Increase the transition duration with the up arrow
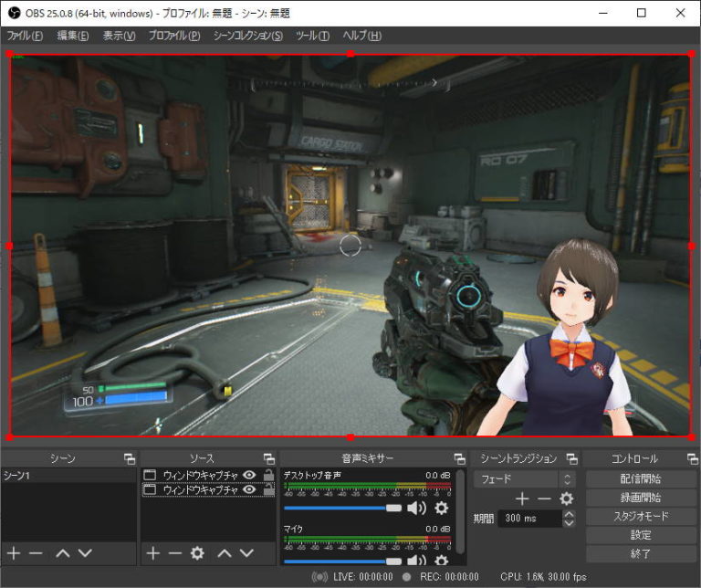 [x=570, y=514]
